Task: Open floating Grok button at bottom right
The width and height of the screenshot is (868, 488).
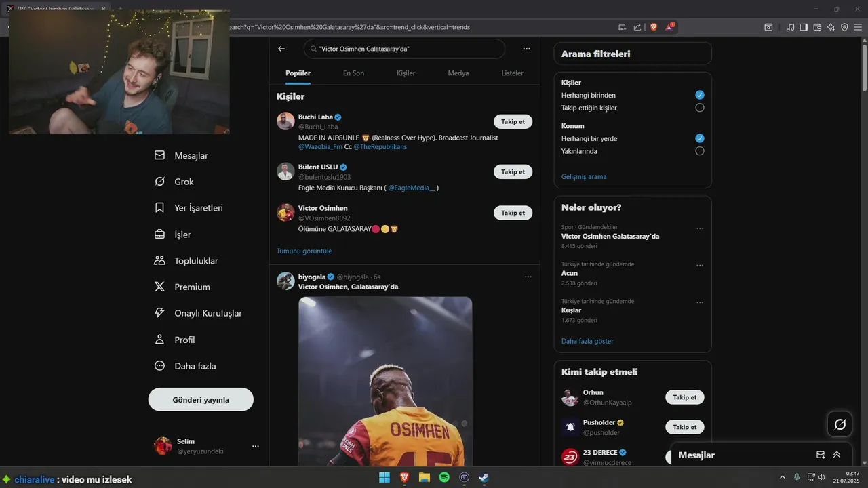Action: coord(840,424)
